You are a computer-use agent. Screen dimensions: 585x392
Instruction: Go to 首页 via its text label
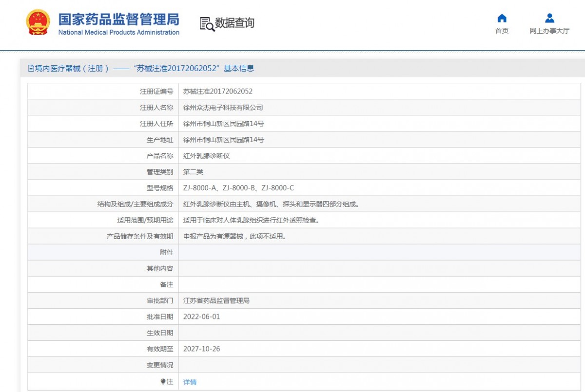click(502, 31)
